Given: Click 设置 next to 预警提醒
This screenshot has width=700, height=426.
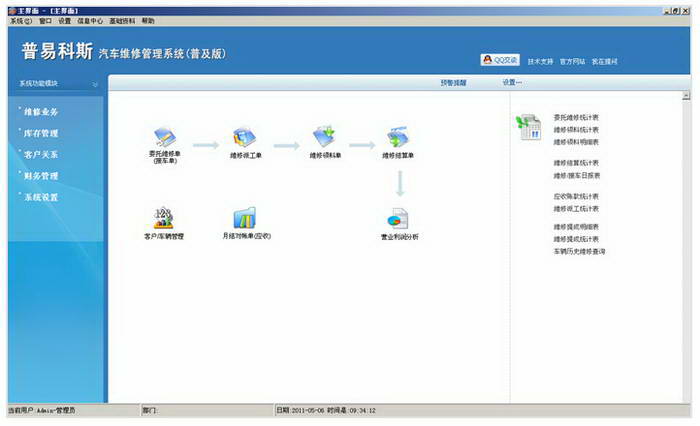Looking at the screenshot, I should pos(512,82).
